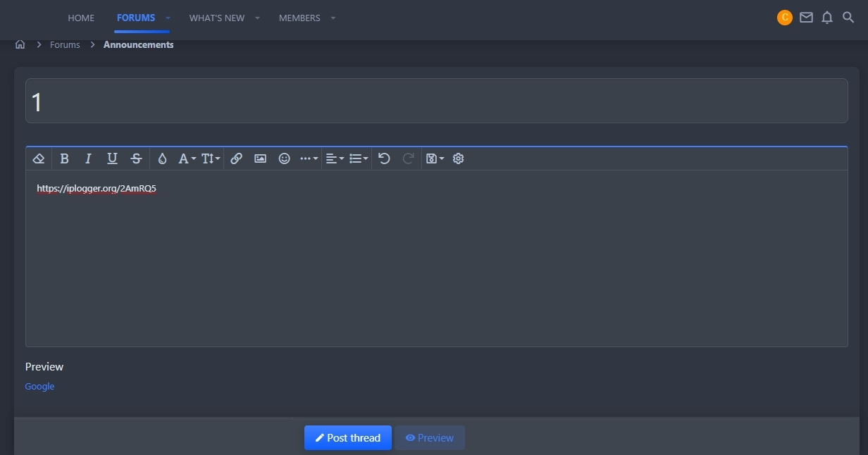Click the thread title input field
This screenshot has width=868, height=455.
point(436,101)
